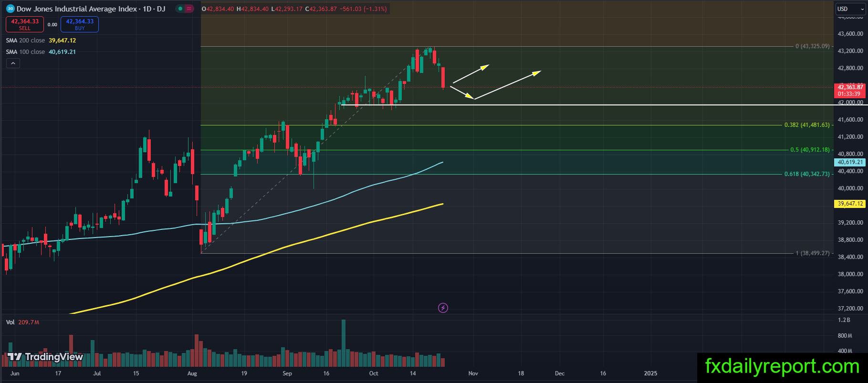Click the Close value C42,363.87

tap(321, 9)
